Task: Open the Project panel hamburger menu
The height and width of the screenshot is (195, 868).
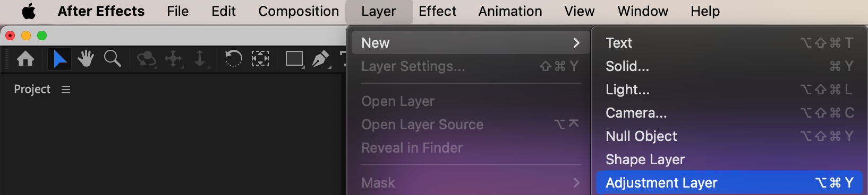Action: [x=66, y=90]
